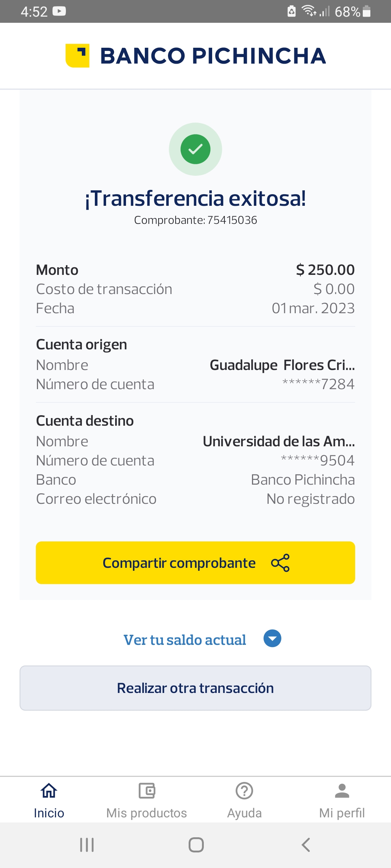Tap the Inicio home icon

click(x=49, y=791)
